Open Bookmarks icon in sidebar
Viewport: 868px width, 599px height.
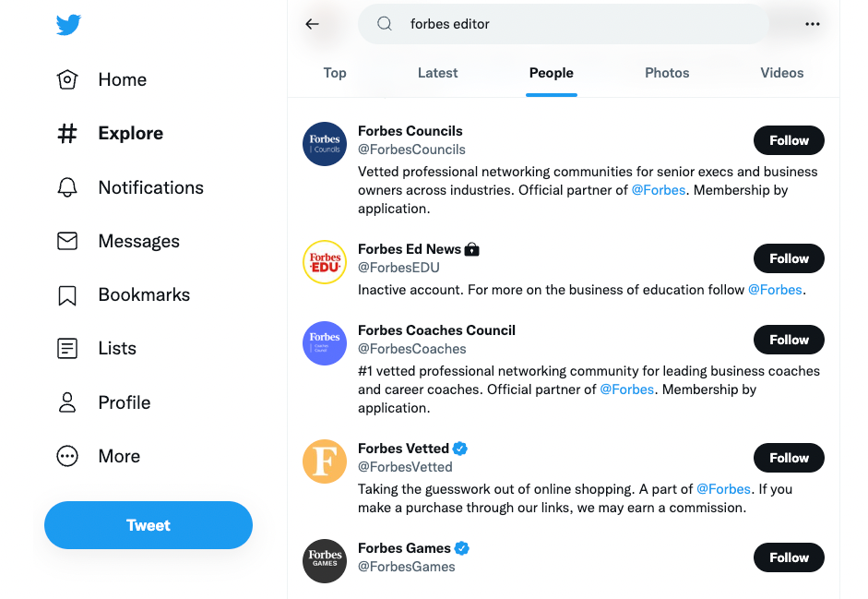pos(67,295)
